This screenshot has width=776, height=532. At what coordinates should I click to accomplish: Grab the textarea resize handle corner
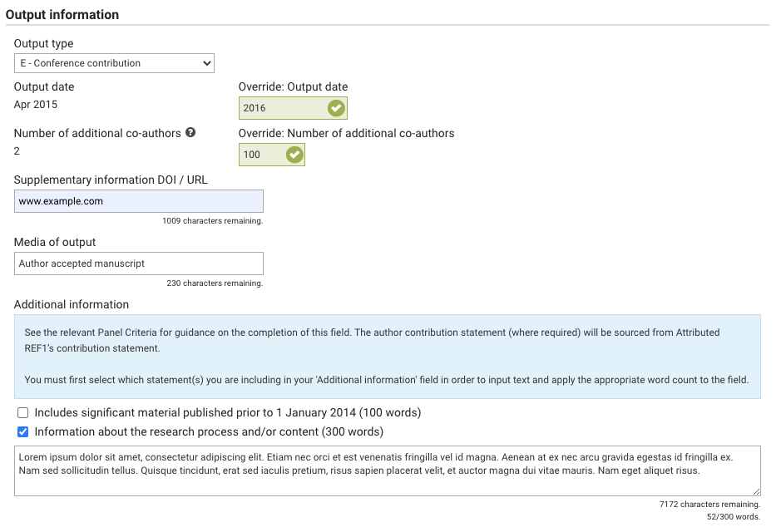(756, 491)
